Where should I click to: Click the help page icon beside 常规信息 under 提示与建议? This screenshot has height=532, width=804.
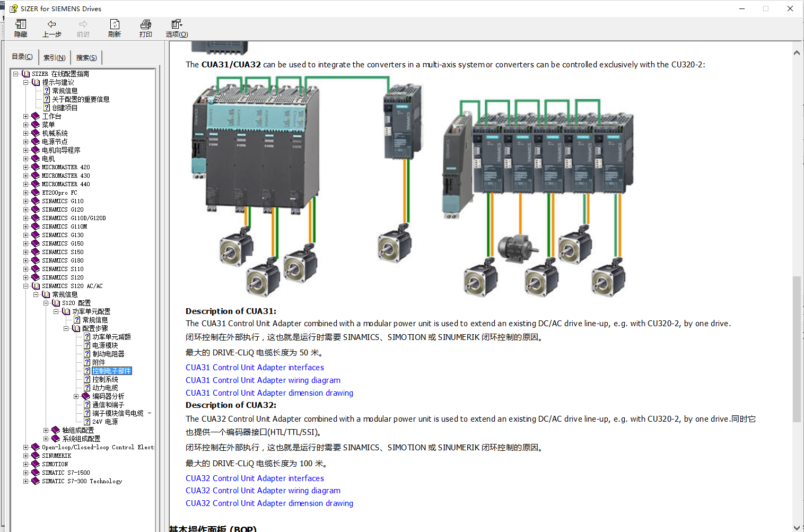pyautogui.click(x=47, y=91)
